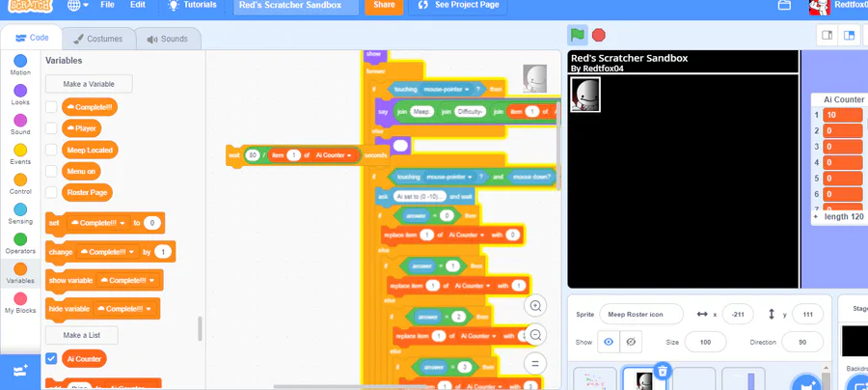This screenshot has height=390, width=868.
Task: Select the Sound block category
Action: pos(20,125)
